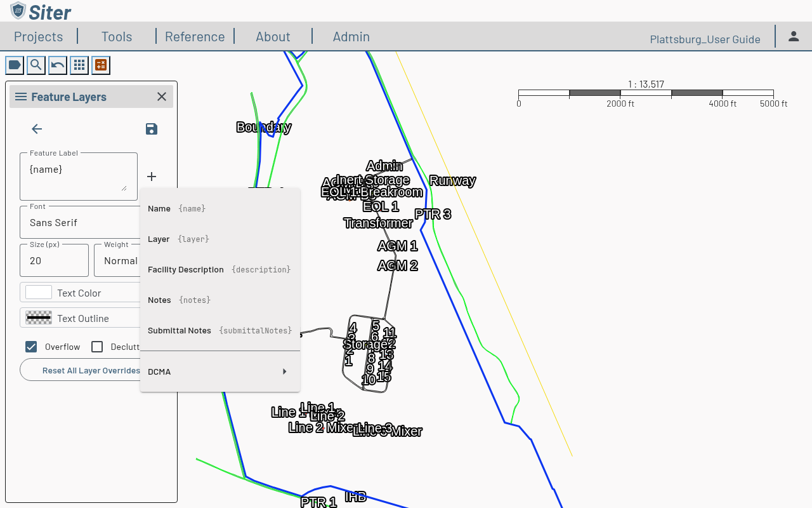Image resolution: width=812 pixels, height=508 pixels.
Task: Click the Transformer map label
Action: pos(378,223)
